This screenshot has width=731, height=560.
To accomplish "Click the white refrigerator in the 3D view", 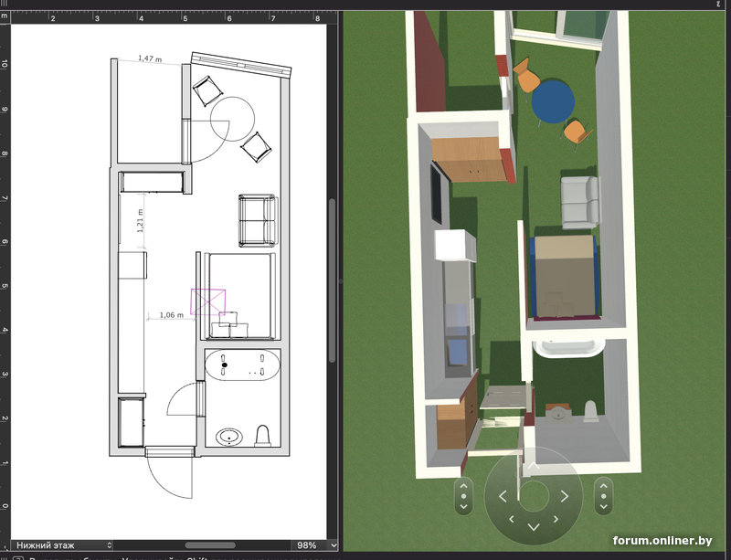I will [x=455, y=245].
